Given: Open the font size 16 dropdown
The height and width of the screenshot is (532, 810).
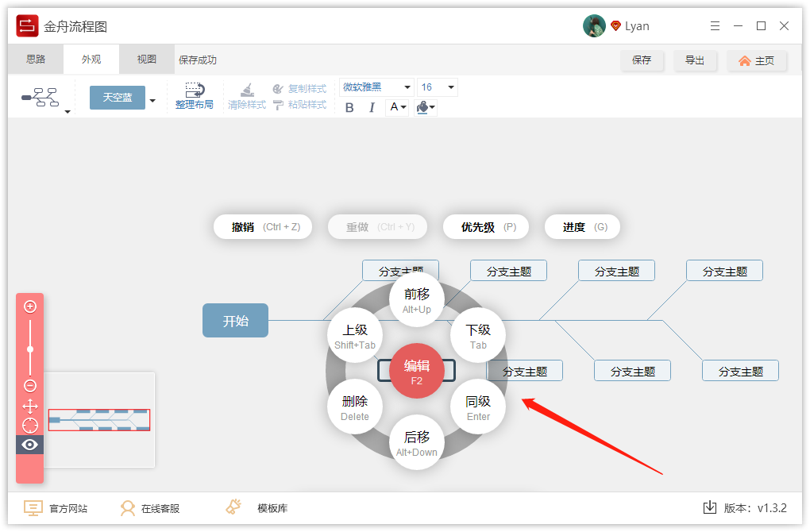Looking at the screenshot, I should click(438, 87).
